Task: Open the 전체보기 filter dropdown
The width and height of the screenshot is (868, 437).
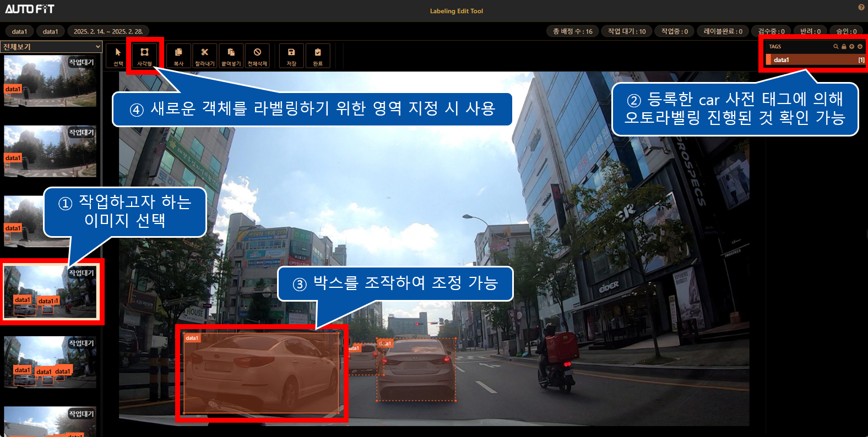Action: (51, 47)
